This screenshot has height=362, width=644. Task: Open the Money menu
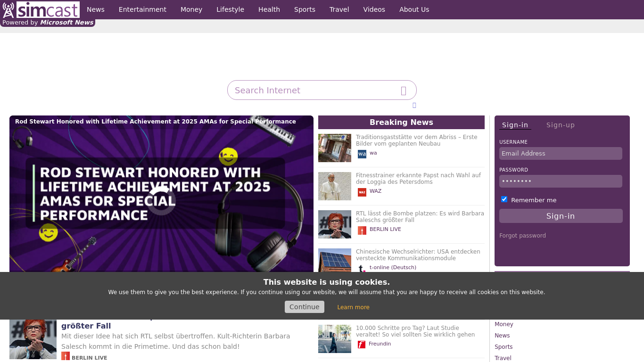point(191,9)
